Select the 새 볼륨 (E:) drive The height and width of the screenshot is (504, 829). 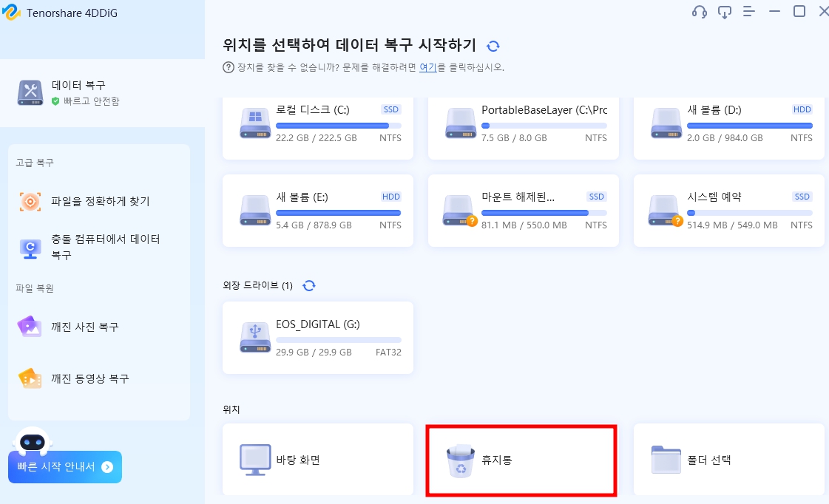click(x=318, y=211)
